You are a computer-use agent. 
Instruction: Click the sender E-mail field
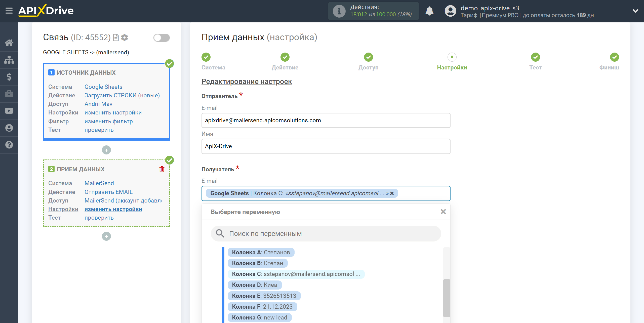tap(326, 120)
